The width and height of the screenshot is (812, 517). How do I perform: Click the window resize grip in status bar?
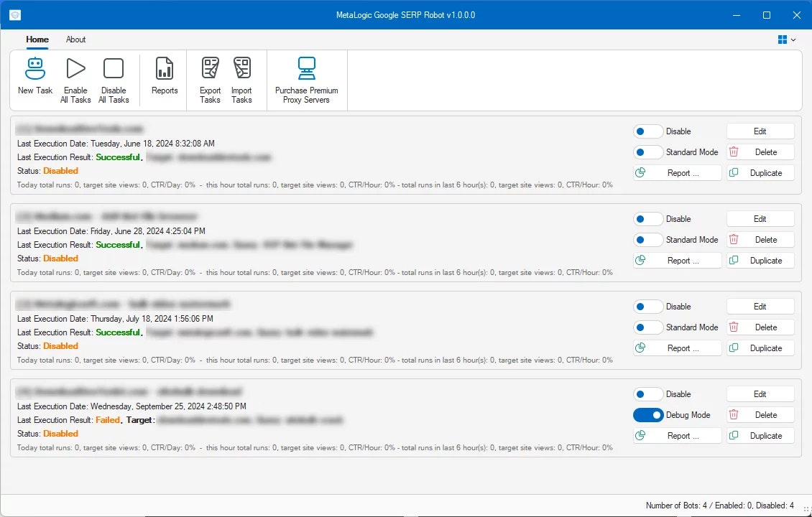[x=806, y=511]
